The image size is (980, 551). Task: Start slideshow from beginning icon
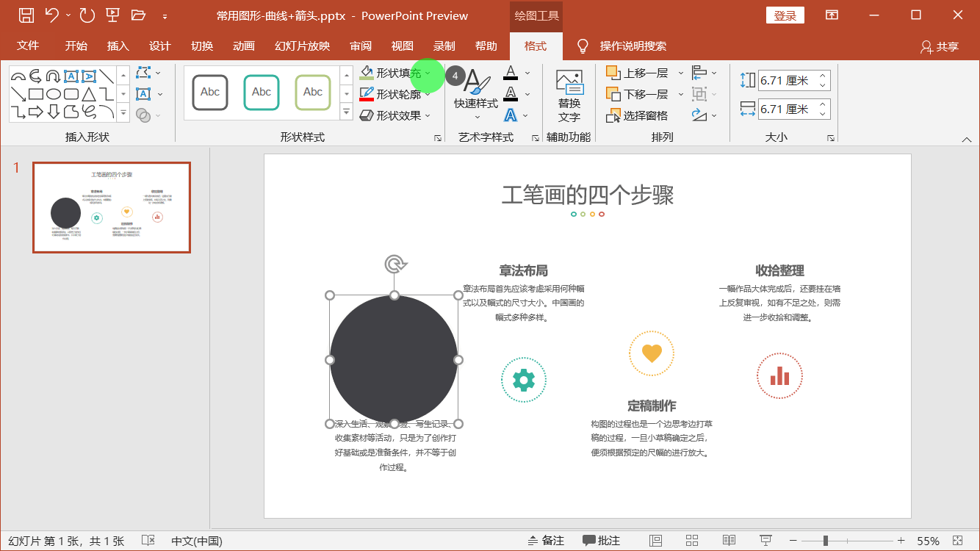click(112, 15)
